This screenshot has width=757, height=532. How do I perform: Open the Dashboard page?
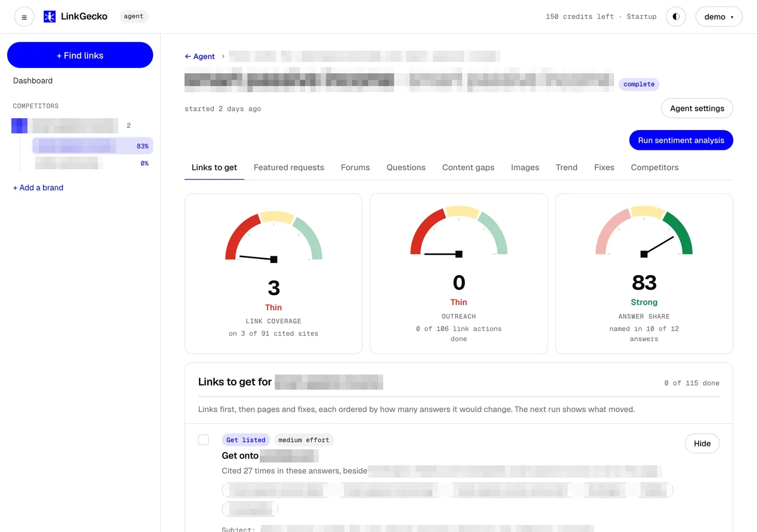click(x=33, y=81)
